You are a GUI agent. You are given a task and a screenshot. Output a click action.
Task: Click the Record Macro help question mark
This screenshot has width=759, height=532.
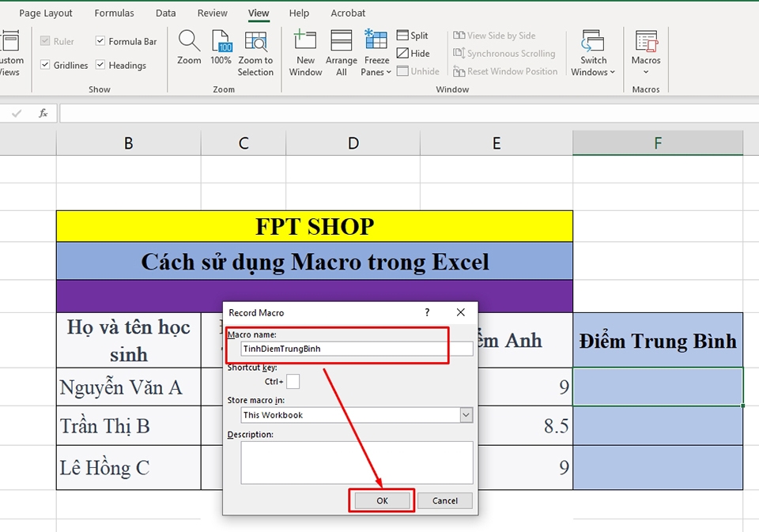pos(427,312)
